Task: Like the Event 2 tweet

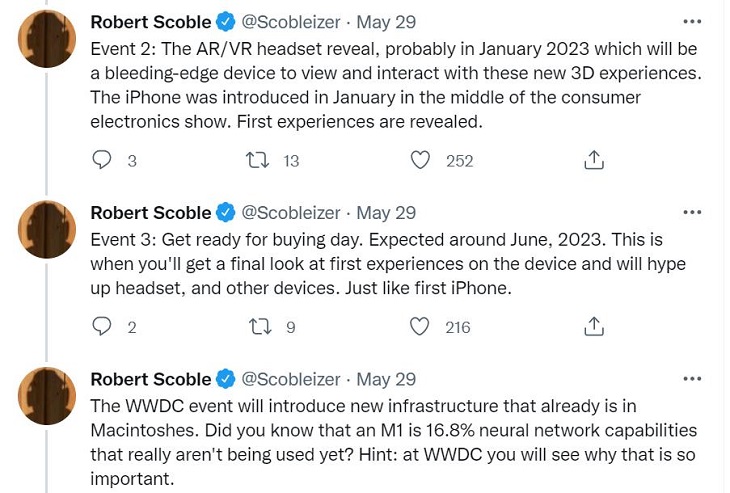Action: point(421,160)
